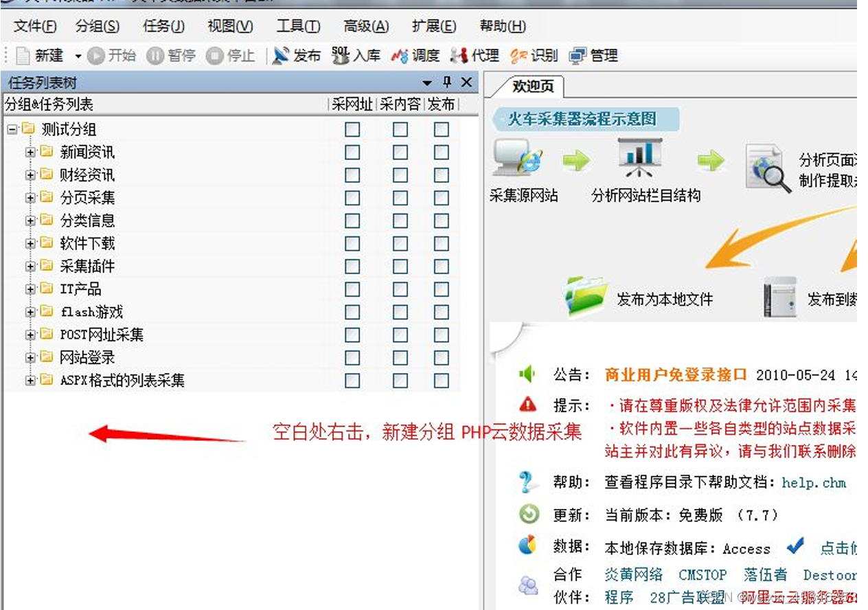The width and height of the screenshot is (868, 610).
Task: Check 发布 box for ASPX格式的列表采集
Action: [442, 380]
